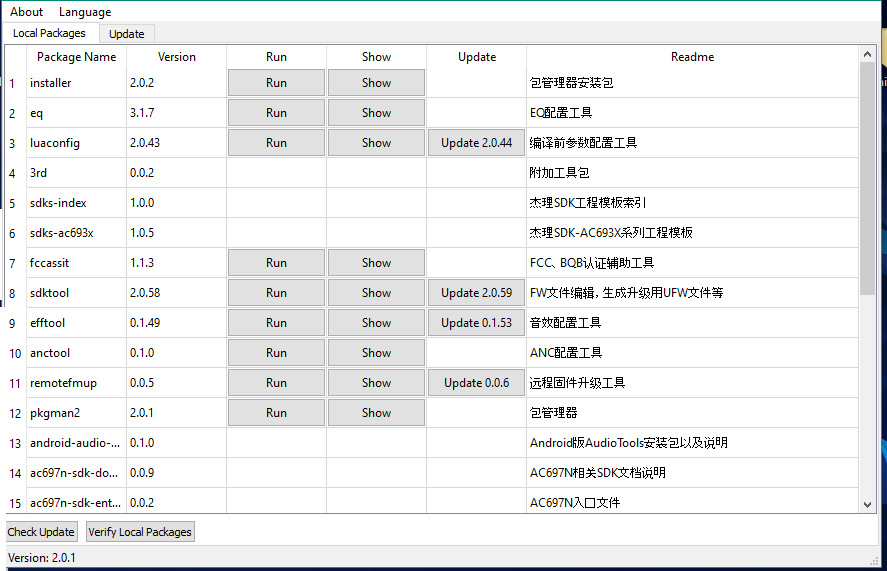The image size is (887, 571).
Task: Select the readme 'EQ配置工具'
Action: point(692,113)
